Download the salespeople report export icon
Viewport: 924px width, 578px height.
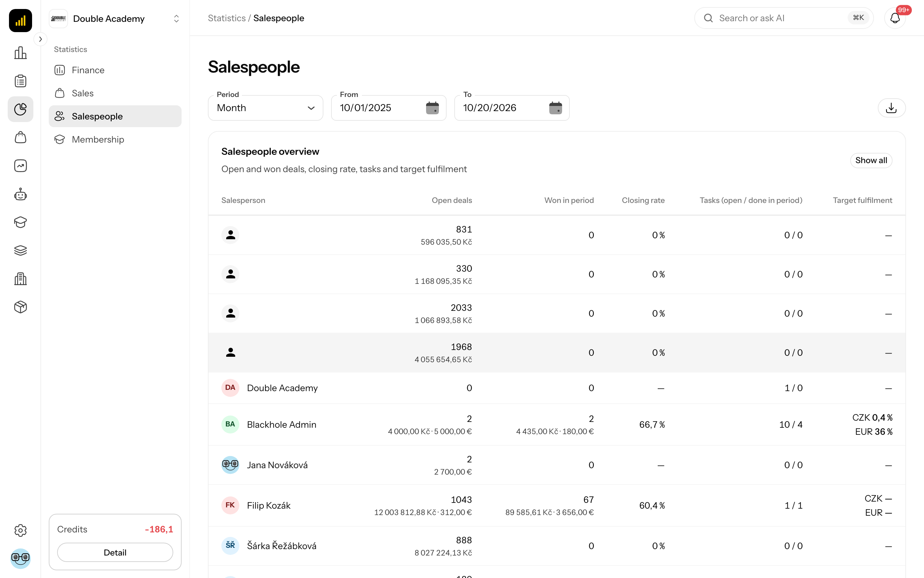coord(892,108)
